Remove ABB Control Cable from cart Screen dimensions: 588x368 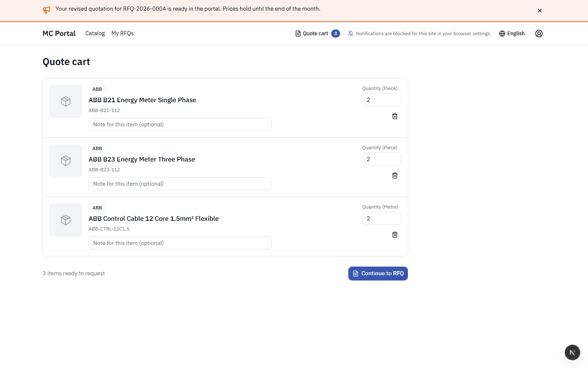pyautogui.click(x=395, y=235)
